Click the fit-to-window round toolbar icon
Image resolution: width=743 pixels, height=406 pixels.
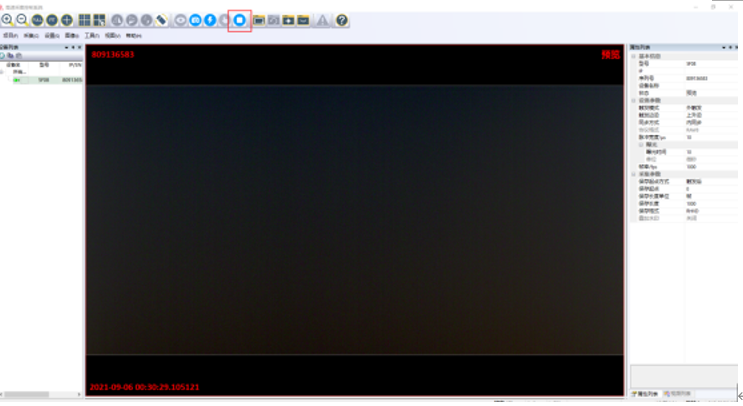[x=52, y=20]
